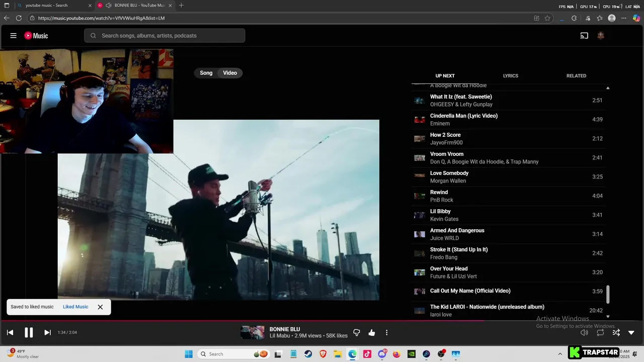Open the account profile avatar menu
The height and width of the screenshot is (362, 644).
click(601, 36)
